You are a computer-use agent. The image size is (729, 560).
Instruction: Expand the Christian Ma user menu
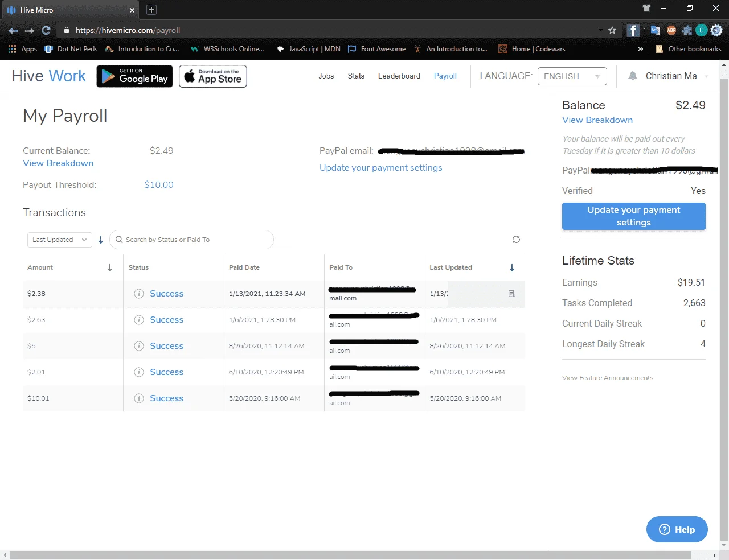tap(677, 76)
